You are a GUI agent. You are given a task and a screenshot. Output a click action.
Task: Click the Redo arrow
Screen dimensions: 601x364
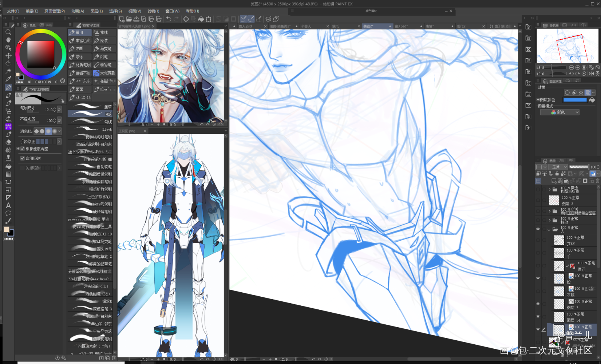(x=176, y=19)
